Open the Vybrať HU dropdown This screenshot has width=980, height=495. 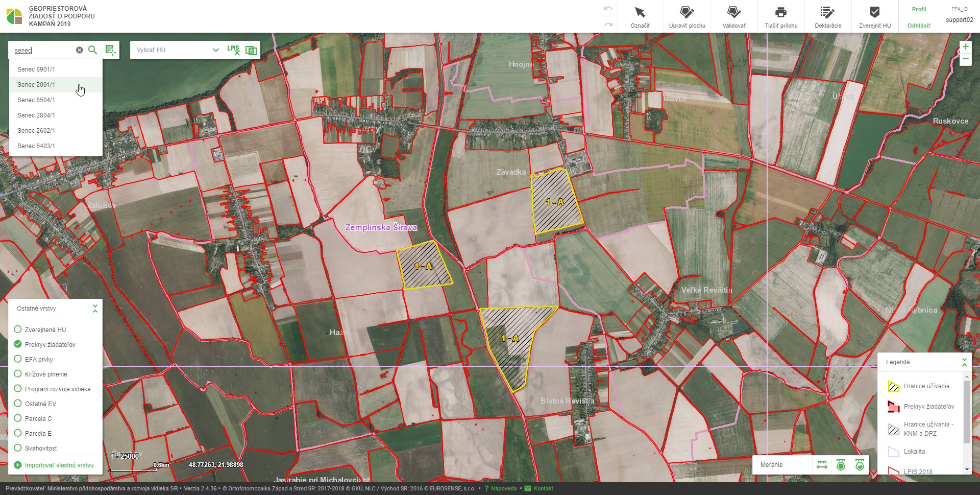177,50
